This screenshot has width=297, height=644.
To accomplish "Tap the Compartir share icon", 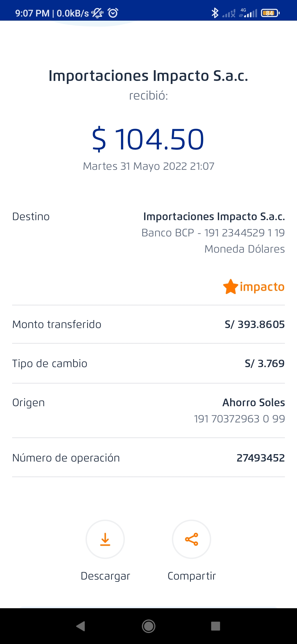I will click(191, 539).
